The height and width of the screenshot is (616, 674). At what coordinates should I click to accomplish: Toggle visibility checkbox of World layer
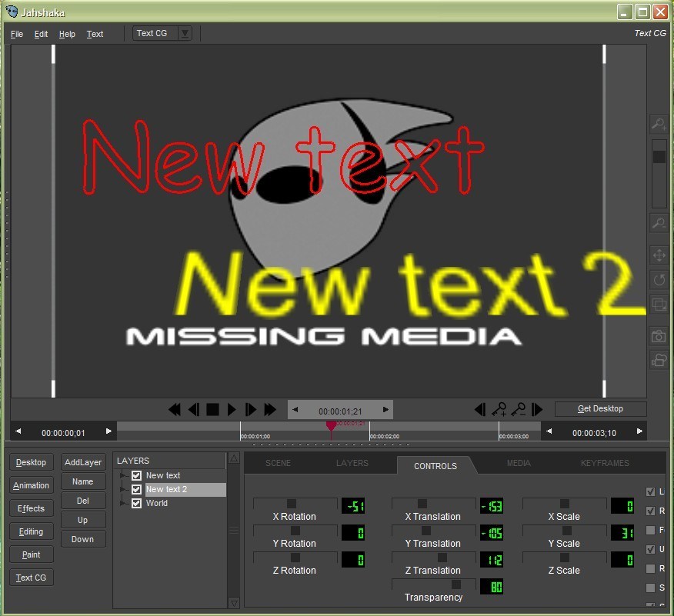(136, 503)
